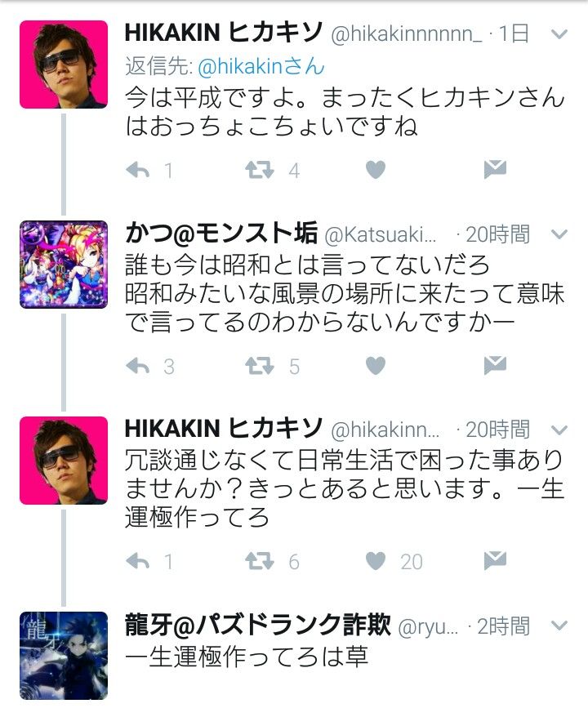Open dropdown chevron on third tweet
Viewport: 588px width, 708px height.
[x=559, y=430]
